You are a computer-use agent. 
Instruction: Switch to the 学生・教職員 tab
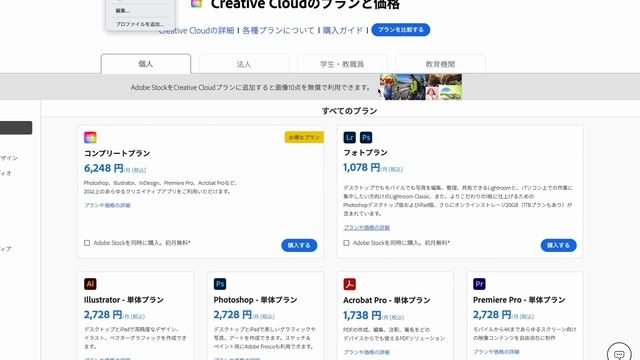coord(342,64)
